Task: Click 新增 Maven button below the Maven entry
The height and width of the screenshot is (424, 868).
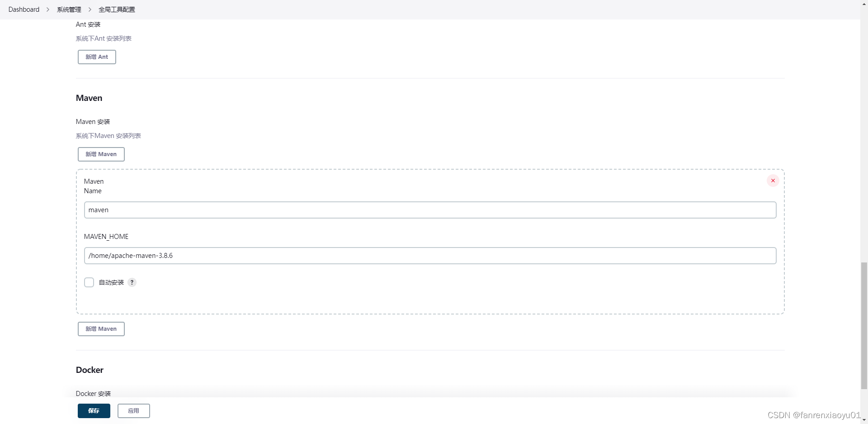Action: [101, 329]
